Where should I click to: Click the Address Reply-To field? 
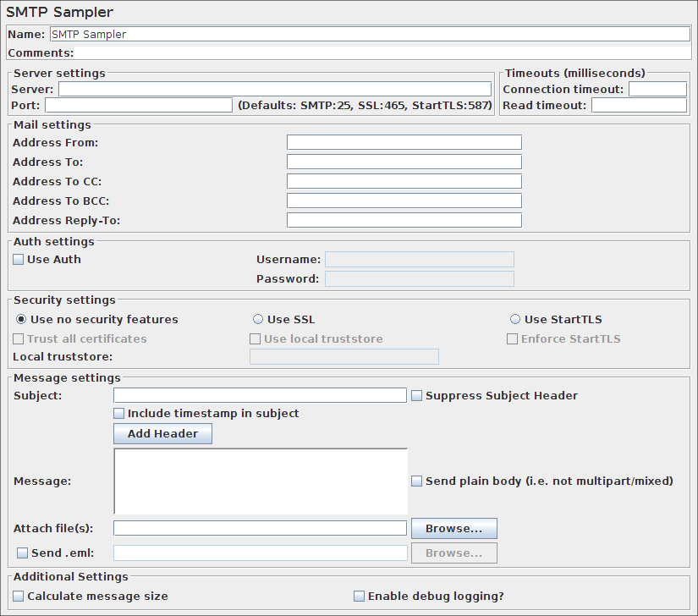(x=404, y=220)
